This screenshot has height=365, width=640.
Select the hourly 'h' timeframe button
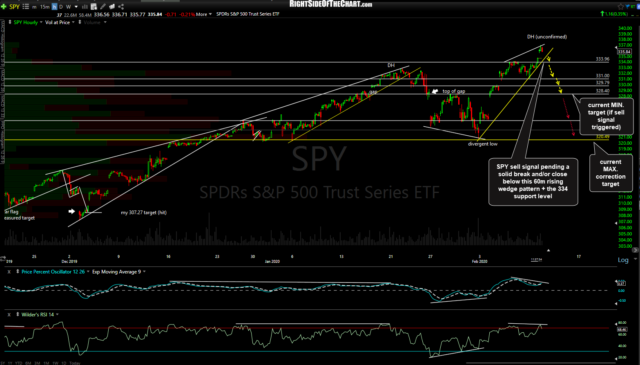[54, 7]
